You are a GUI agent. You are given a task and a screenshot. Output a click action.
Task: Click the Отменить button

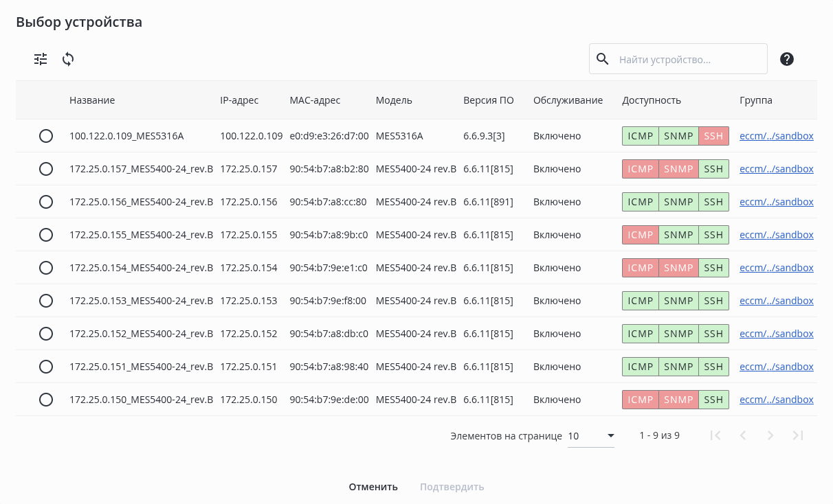(x=373, y=487)
